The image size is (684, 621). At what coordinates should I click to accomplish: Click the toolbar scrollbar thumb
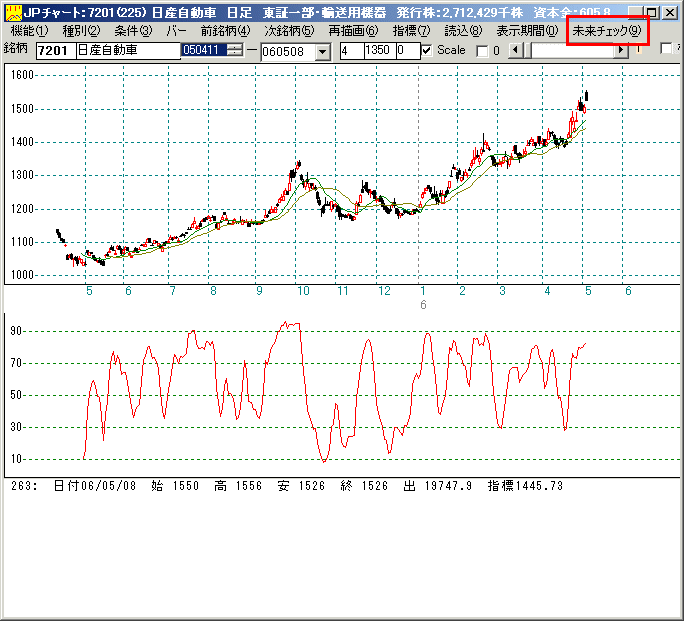click(x=527, y=50)
